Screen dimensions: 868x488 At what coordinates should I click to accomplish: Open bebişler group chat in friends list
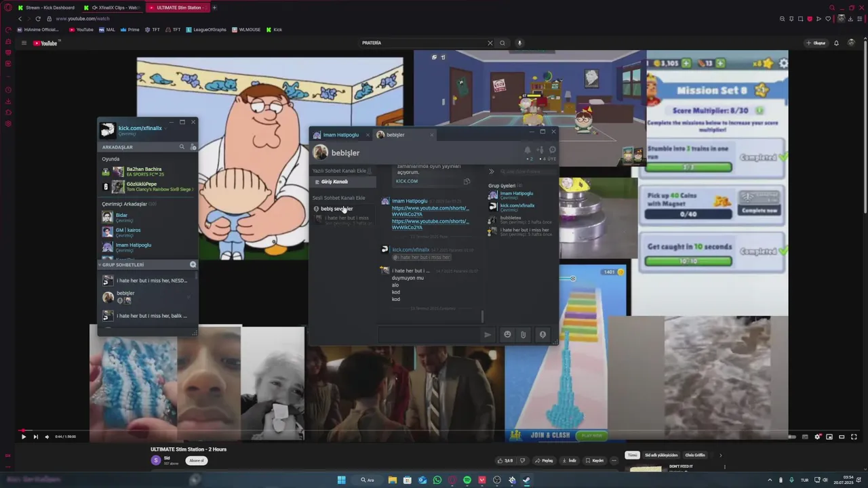(x=147, y=297)
